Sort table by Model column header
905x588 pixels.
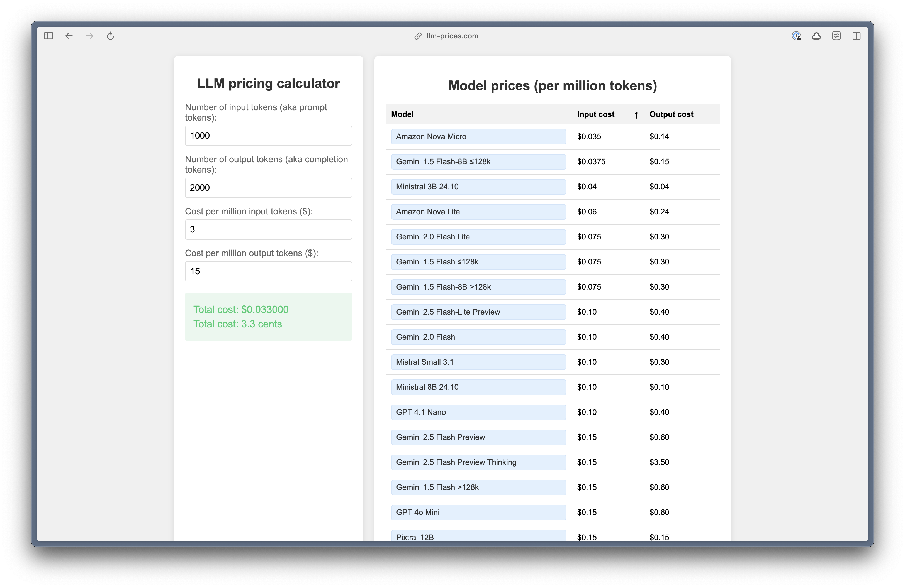click(x=402, y=114)
